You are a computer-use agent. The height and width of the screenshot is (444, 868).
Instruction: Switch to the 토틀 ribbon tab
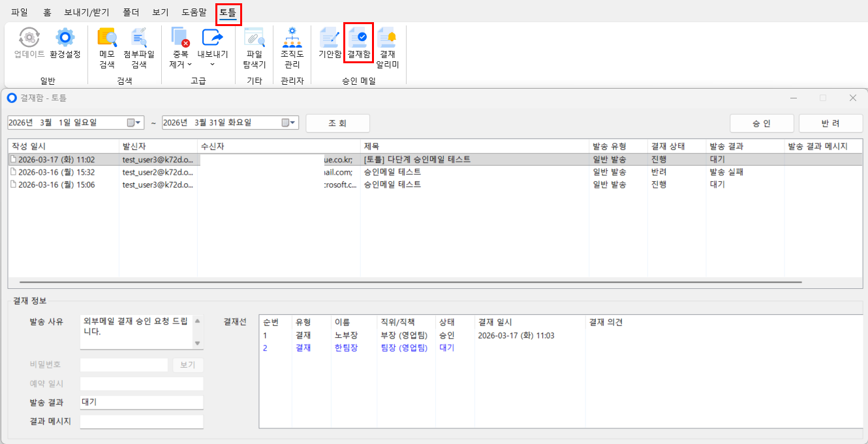coord(228,12)
